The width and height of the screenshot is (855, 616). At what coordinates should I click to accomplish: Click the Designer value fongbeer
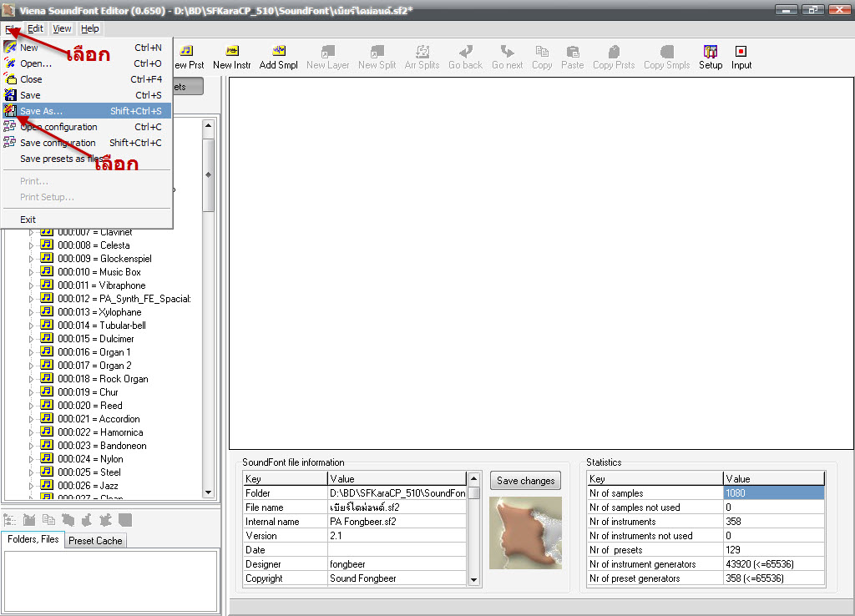coord(397,564)
